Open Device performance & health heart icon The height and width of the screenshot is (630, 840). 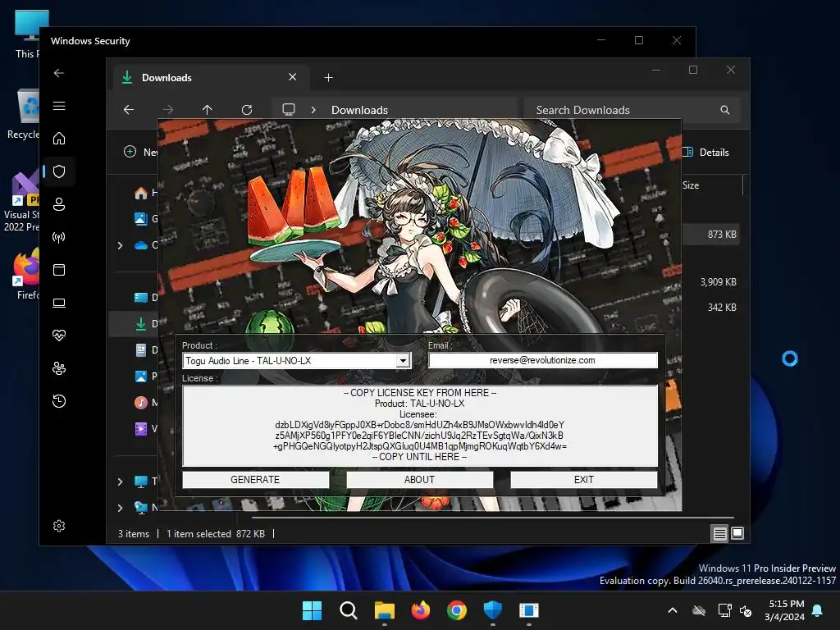[59, 336]
